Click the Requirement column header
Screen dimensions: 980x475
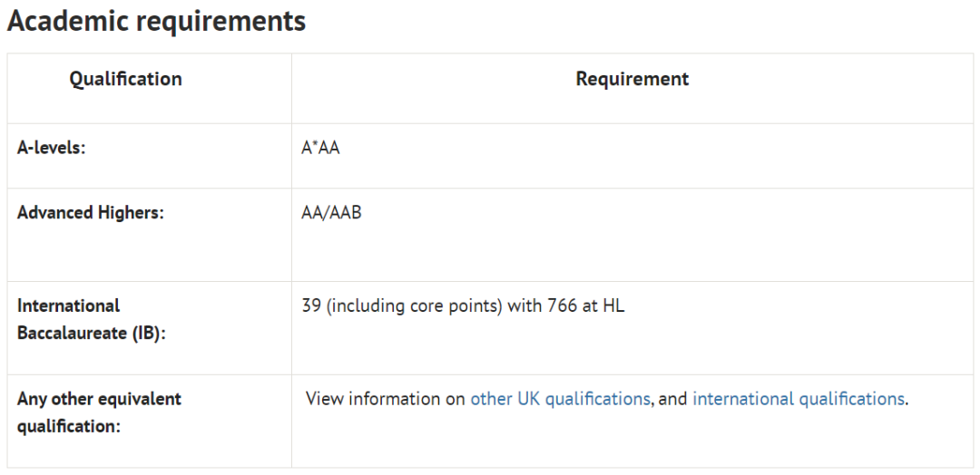[x=632, y=79]
